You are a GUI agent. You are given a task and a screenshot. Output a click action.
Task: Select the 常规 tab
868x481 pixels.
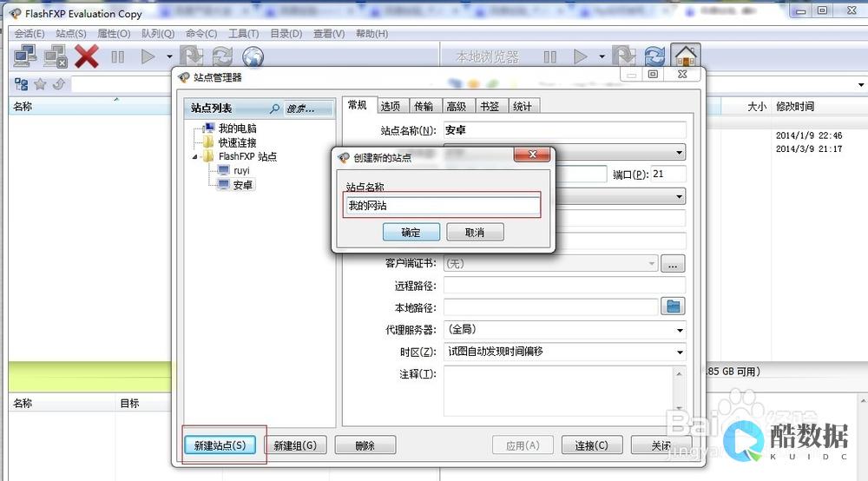coord(358,105)
